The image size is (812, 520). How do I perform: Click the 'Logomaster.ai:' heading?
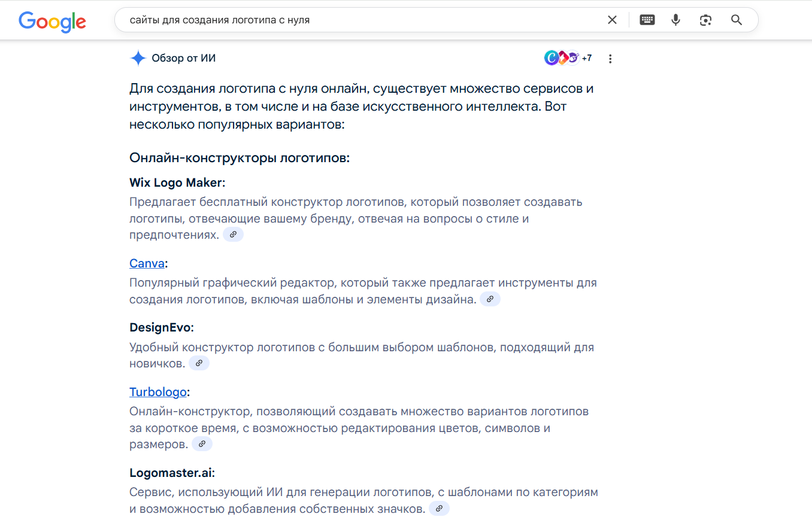(172, 473)
